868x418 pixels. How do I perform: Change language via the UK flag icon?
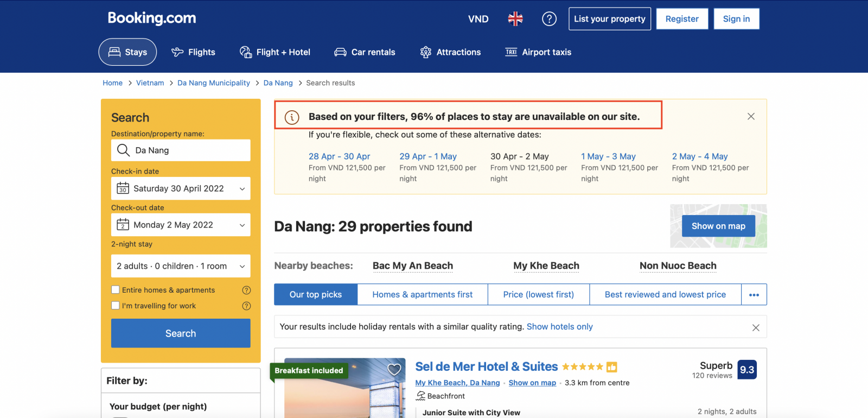click(x=515, y=19)
